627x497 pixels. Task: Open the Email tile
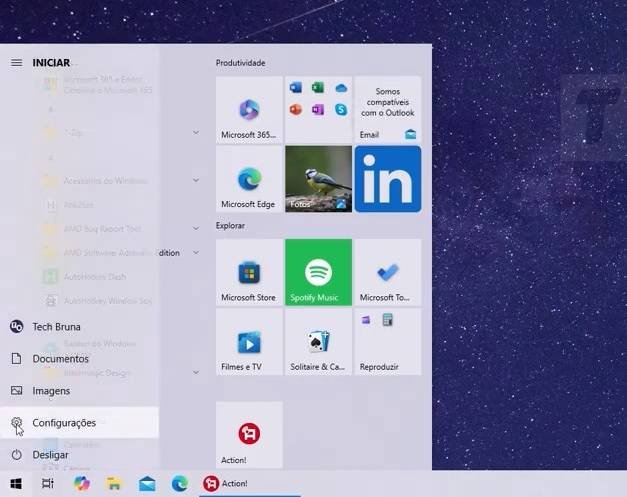pyautogui.click(x=388, y=110)
